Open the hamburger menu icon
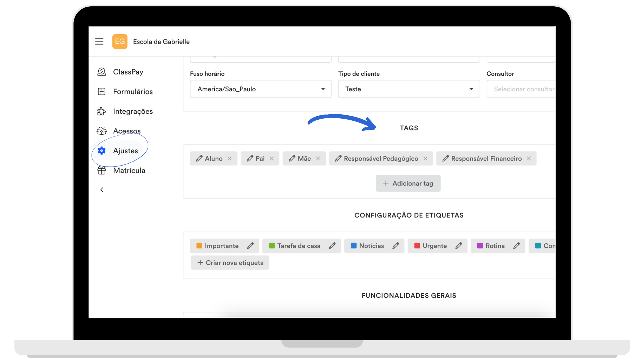 point(99,42)
